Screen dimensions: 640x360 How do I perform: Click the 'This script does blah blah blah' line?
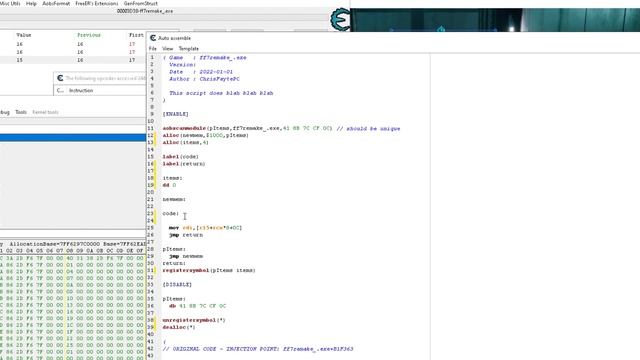[221, 93]
